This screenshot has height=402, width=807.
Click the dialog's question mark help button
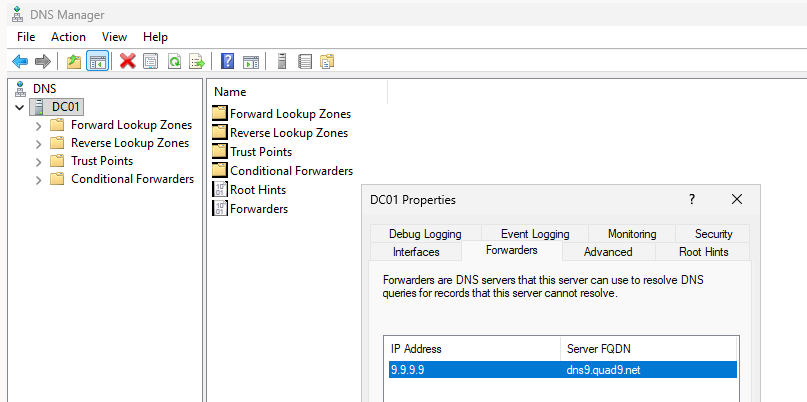coord(692,199)
